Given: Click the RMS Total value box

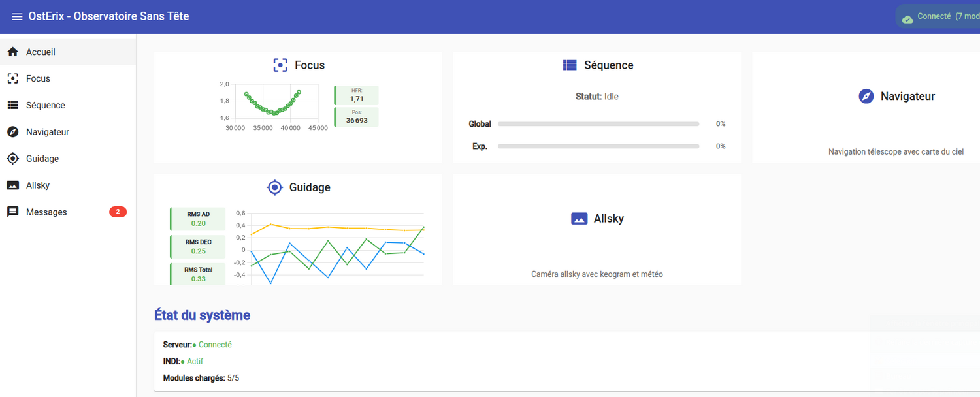Looking at the screenshot, I should 198,274.
